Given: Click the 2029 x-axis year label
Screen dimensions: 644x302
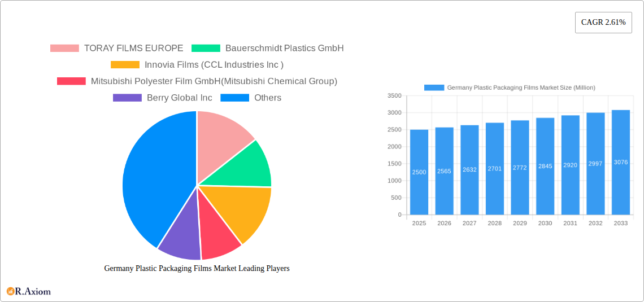Looking at the screenshot, I should click(x=520, y=223).
